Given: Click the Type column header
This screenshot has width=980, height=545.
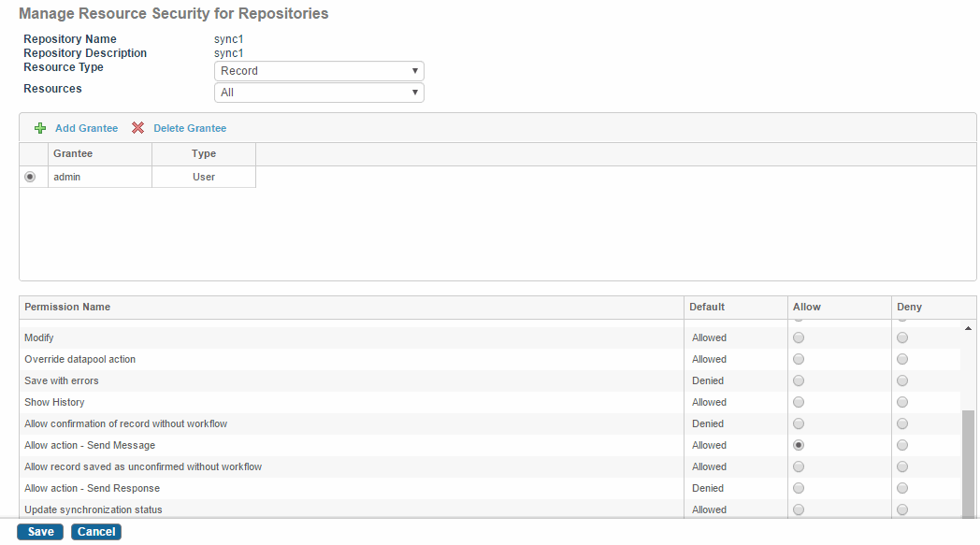Looking at the screenshot, I should [204, 153].
